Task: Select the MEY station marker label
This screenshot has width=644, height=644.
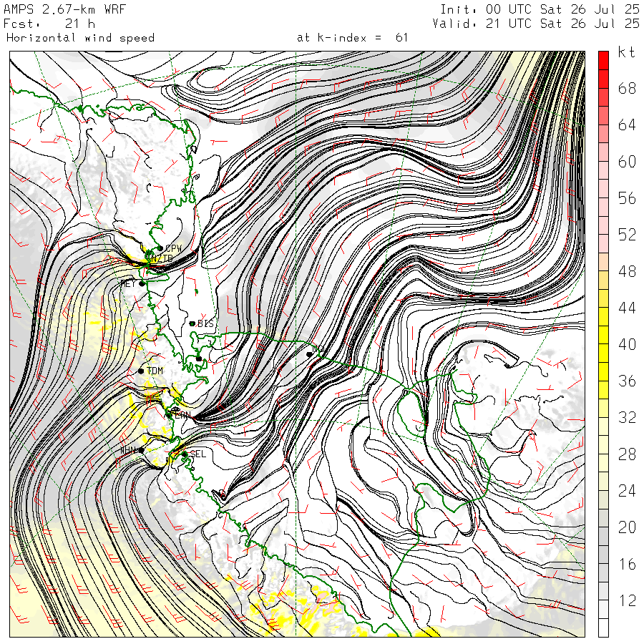Action: [127, 283]
